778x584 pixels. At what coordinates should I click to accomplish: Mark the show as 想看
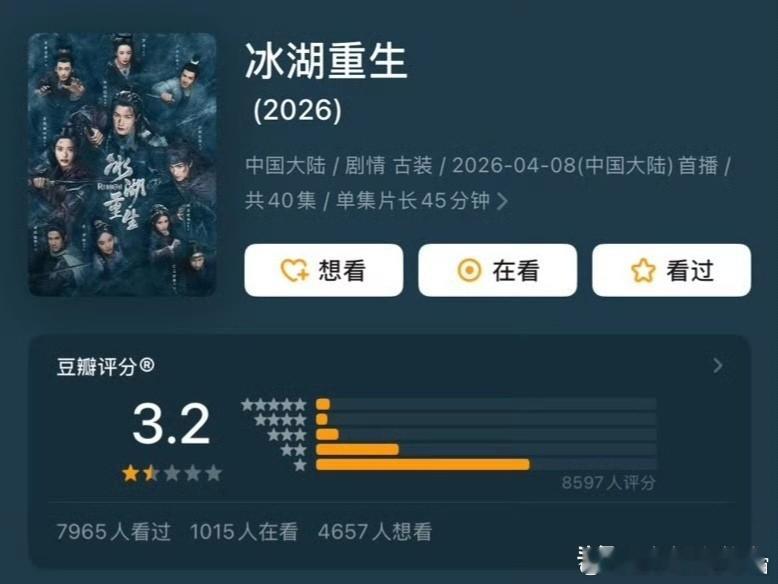pyautogui.click(x=324, y=270)
